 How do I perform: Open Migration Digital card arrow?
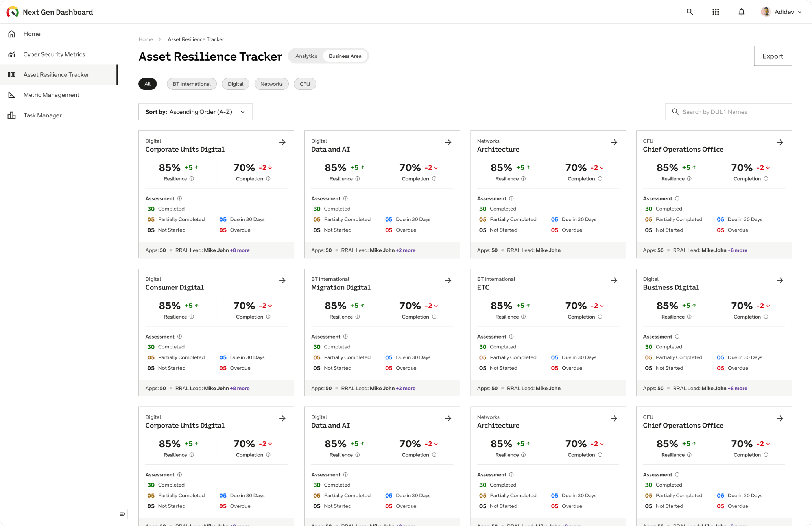tap(448, 280)
